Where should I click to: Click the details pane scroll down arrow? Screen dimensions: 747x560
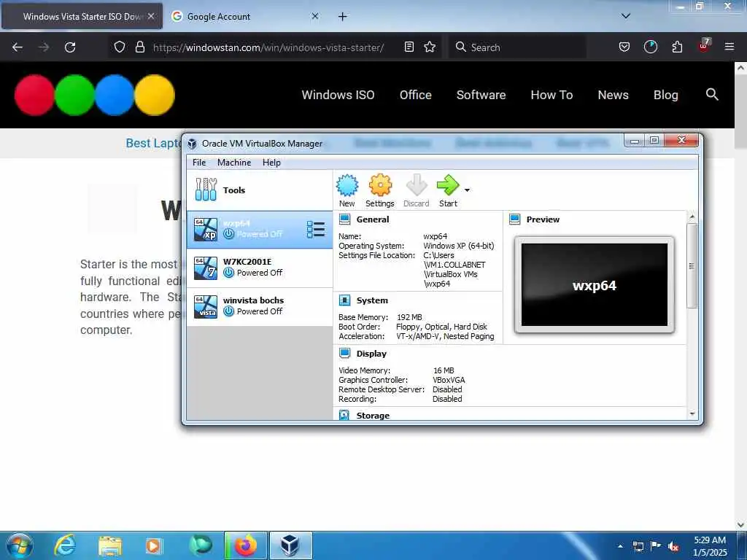(692, 414)
